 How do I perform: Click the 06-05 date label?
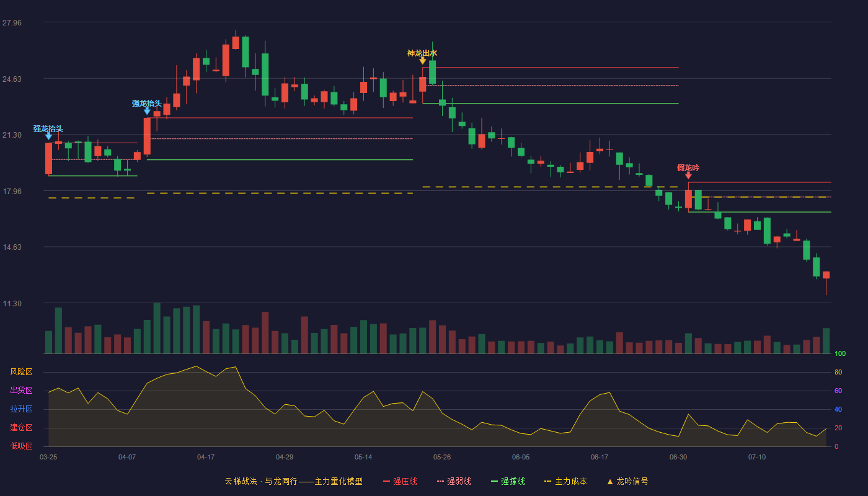pos(521,457)
